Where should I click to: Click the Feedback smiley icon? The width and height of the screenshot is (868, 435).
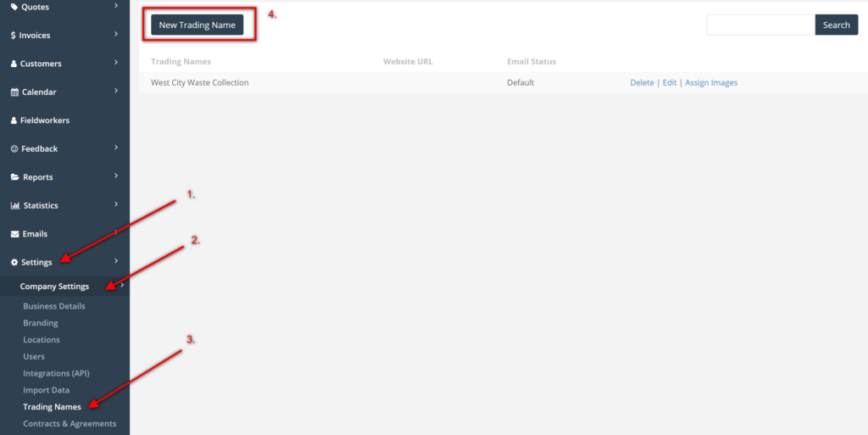pyautogui.click(x=14, y=149)
